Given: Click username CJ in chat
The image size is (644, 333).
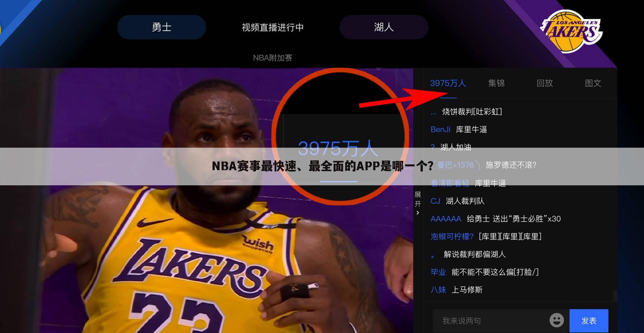Looking at the screenshot, I should (435, 201).
